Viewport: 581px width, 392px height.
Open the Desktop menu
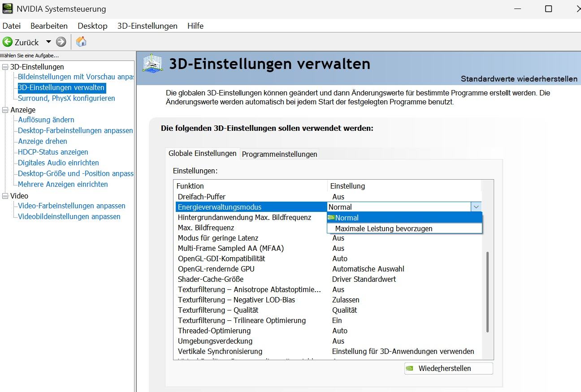(x=92, y=26)
